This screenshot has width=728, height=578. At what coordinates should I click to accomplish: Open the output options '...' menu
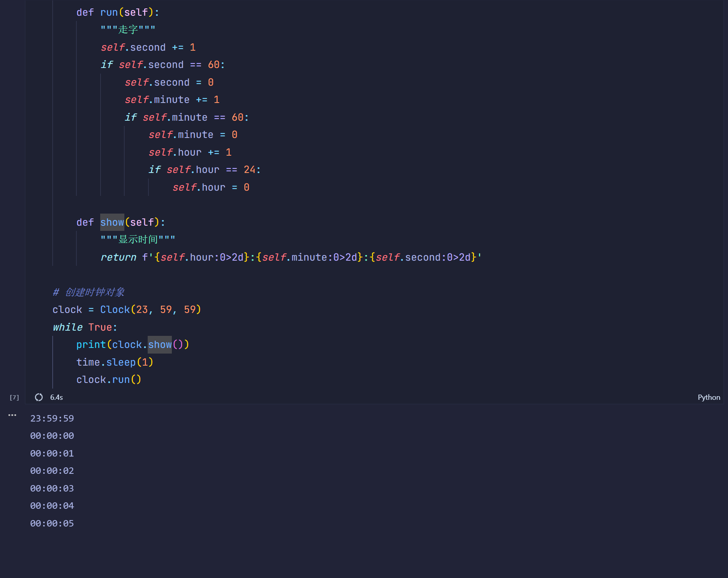tap(12, 415)
